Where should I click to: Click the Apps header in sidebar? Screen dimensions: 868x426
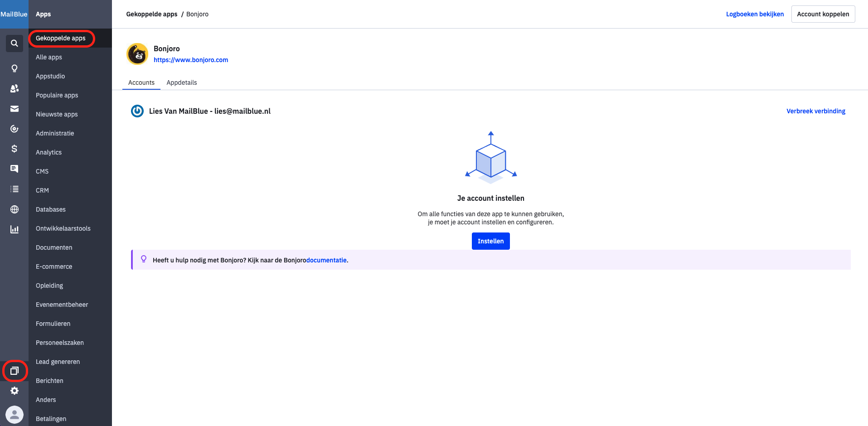click(x=44, y=14)
